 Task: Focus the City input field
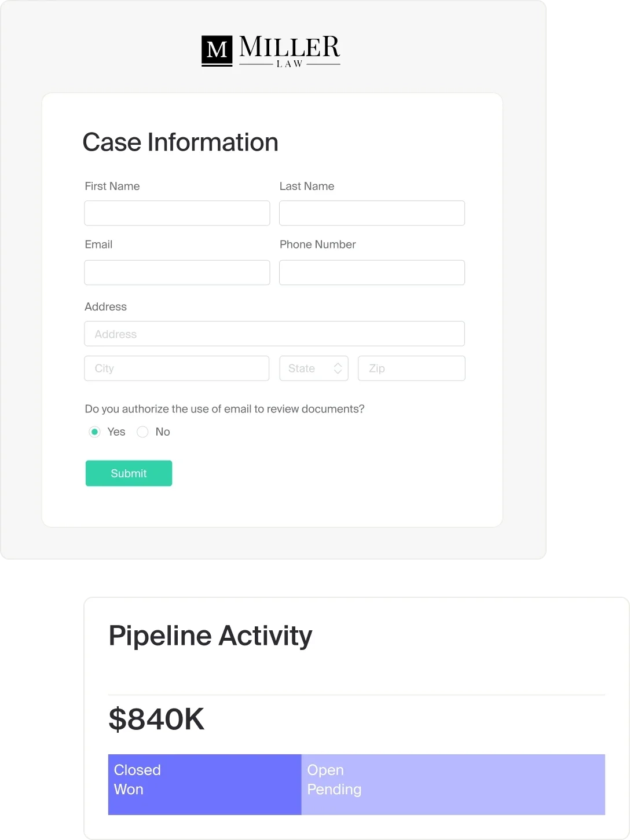pos(177,368)
